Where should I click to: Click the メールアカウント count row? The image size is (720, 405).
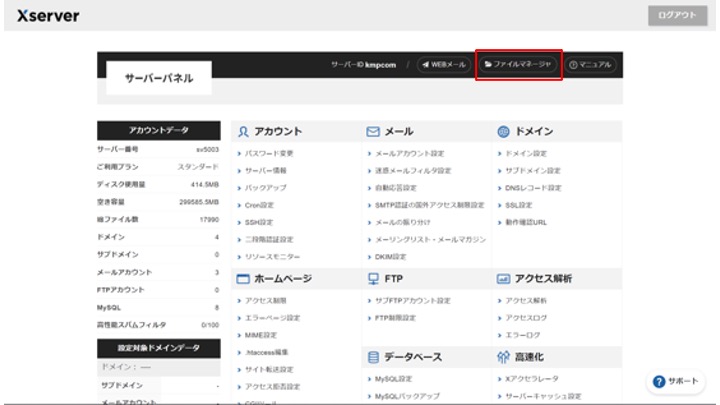158,272
